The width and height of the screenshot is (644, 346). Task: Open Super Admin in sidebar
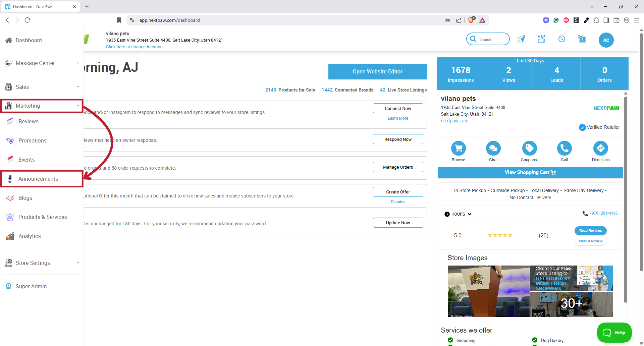[31, 286]
